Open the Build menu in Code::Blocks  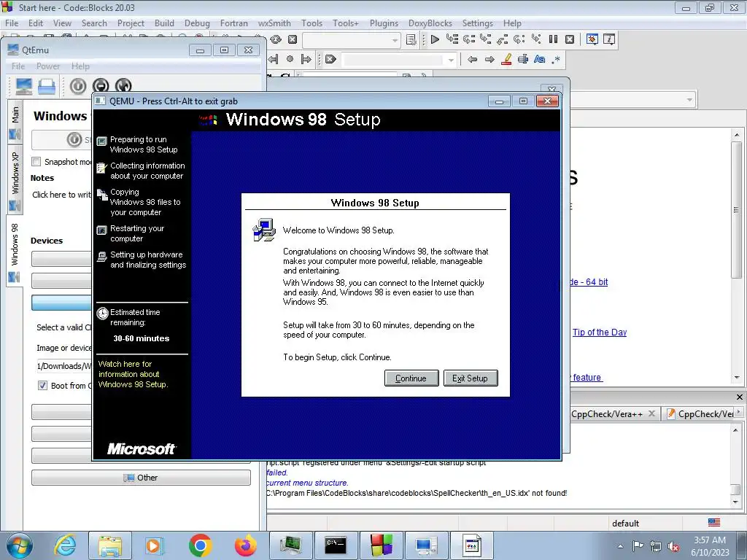[x=164, y=23]
